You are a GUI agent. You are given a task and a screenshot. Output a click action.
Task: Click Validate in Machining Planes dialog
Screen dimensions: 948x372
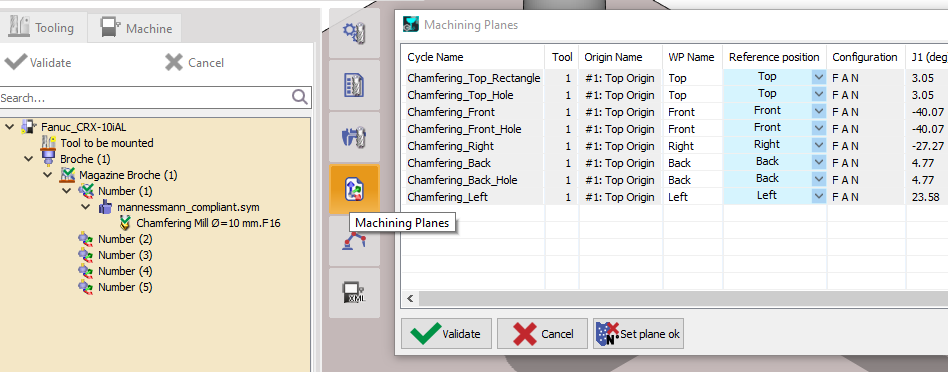pyautogui.click(x=446, y=334)
